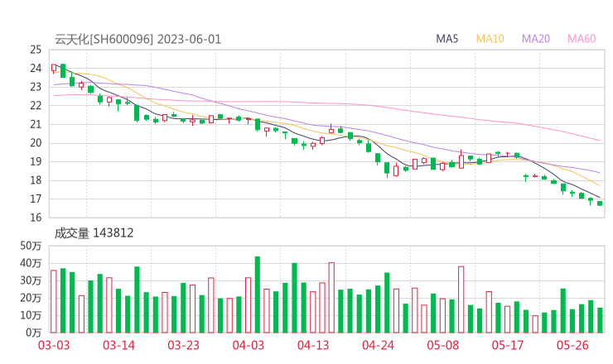613x364 pixels.
Task: Click the 03-03 date axis label
Action: click(54, 345)
